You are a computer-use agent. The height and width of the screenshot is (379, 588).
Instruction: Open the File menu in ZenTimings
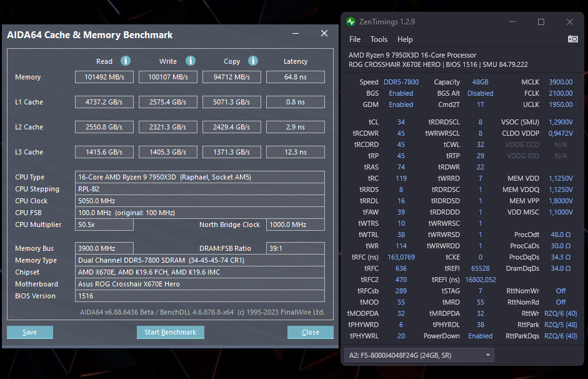pos(355,39)
